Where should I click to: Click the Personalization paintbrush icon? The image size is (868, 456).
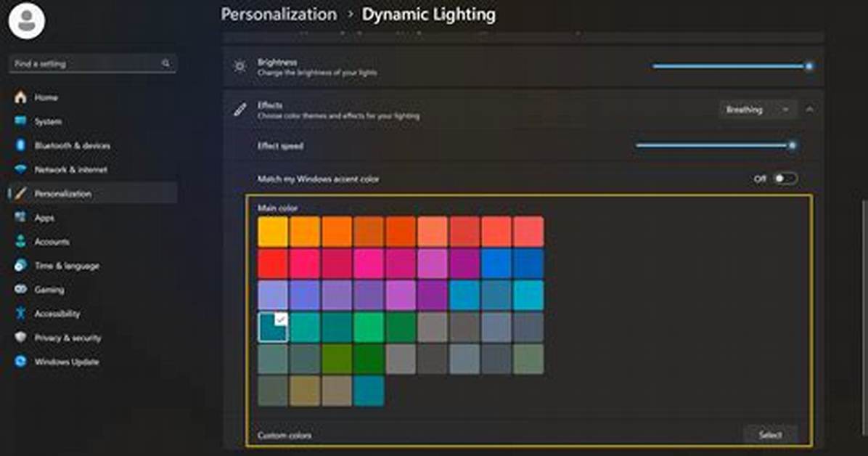(x=20, y=193)
